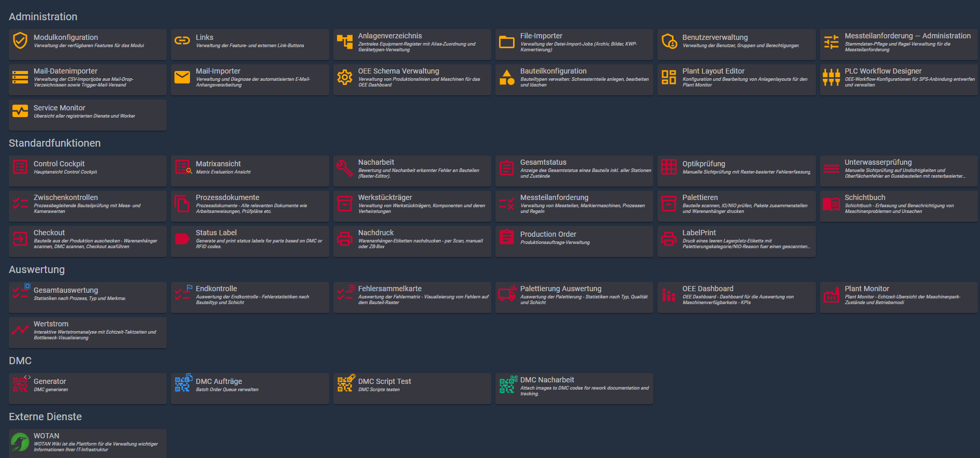
Task: Open the LabelPrint tile
Action: click(736, 241)
